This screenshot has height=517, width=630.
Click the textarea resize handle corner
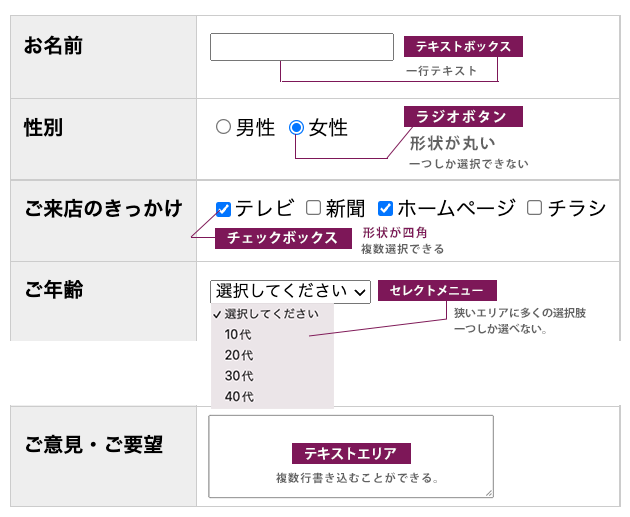click(489, 492)
